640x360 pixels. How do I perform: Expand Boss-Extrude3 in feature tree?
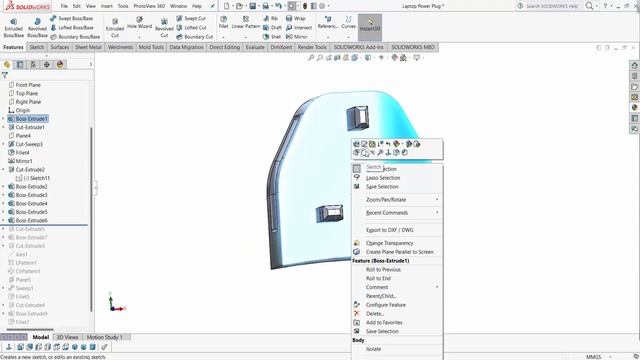[x=3, y=195]
